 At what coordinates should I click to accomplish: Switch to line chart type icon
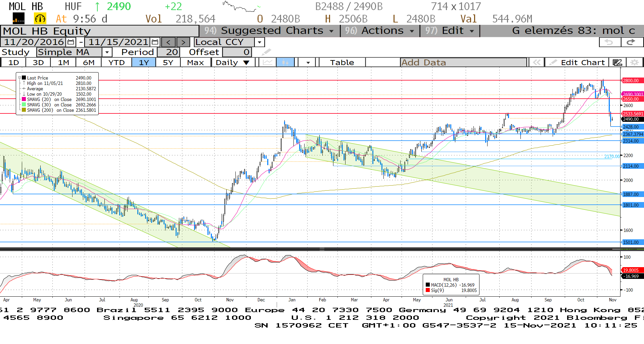pos(268,62)
